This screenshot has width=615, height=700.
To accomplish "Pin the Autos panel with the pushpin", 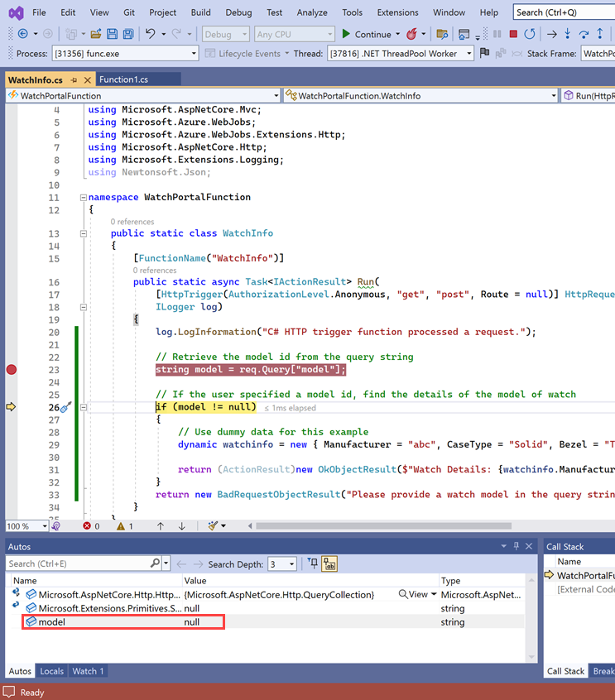I will tap(517, 546).
